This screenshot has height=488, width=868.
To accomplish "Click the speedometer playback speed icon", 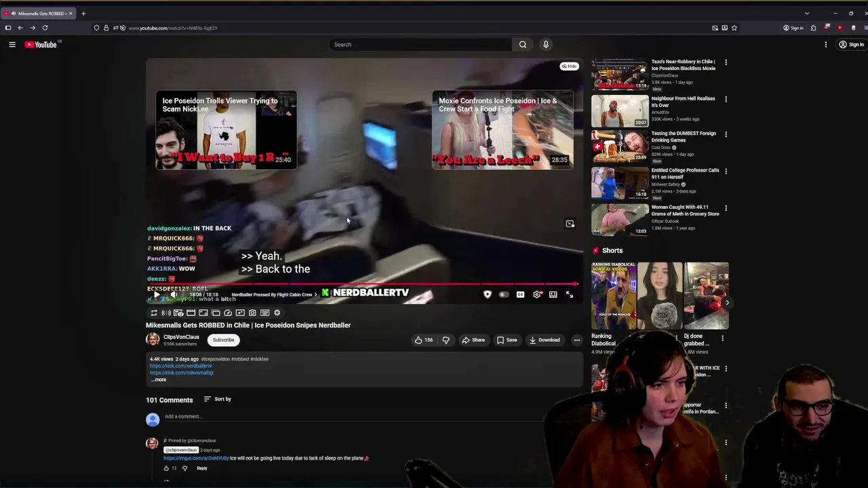I will (x=228, y=313).
